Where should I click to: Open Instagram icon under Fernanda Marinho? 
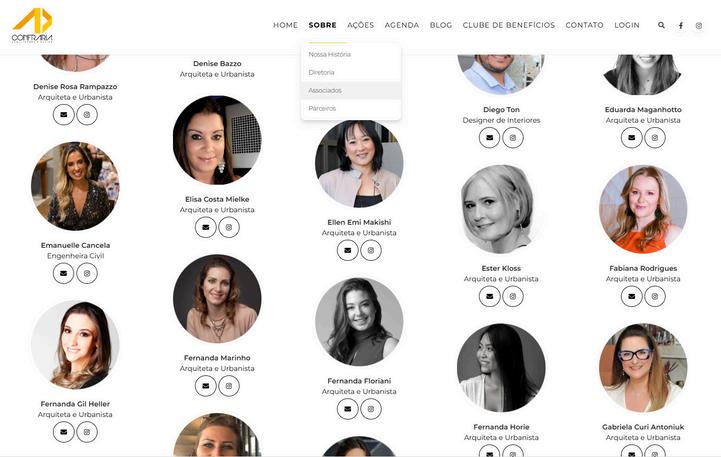coord(229,386)
